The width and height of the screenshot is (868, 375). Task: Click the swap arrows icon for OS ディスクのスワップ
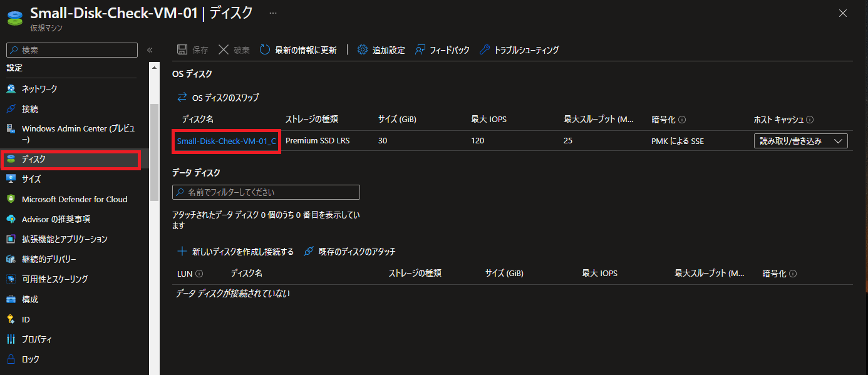[x=182, y=98]
